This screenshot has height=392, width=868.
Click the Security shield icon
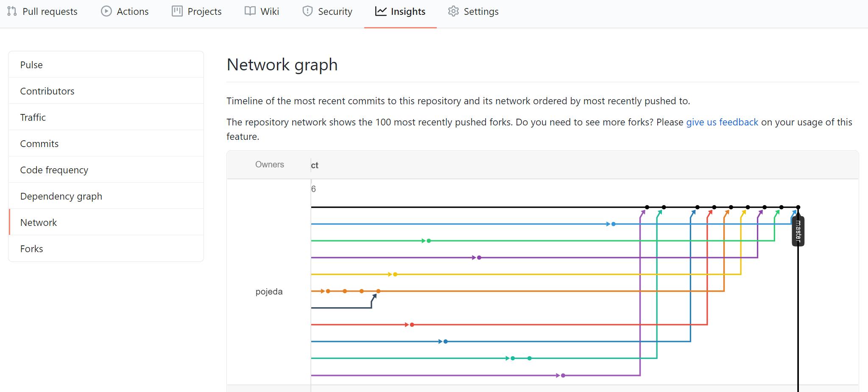point(307,11)
